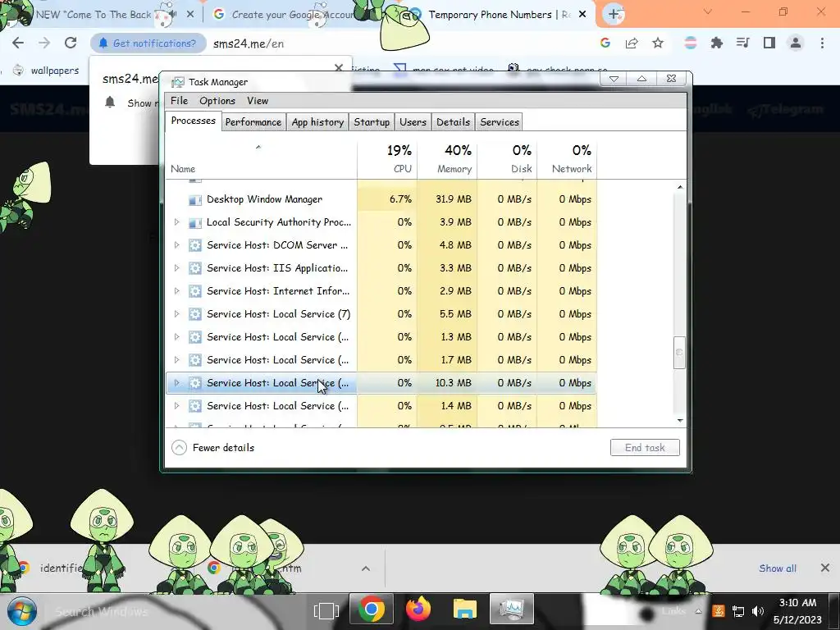
Task: Switch to the Details tab
Action: point(453,122)
